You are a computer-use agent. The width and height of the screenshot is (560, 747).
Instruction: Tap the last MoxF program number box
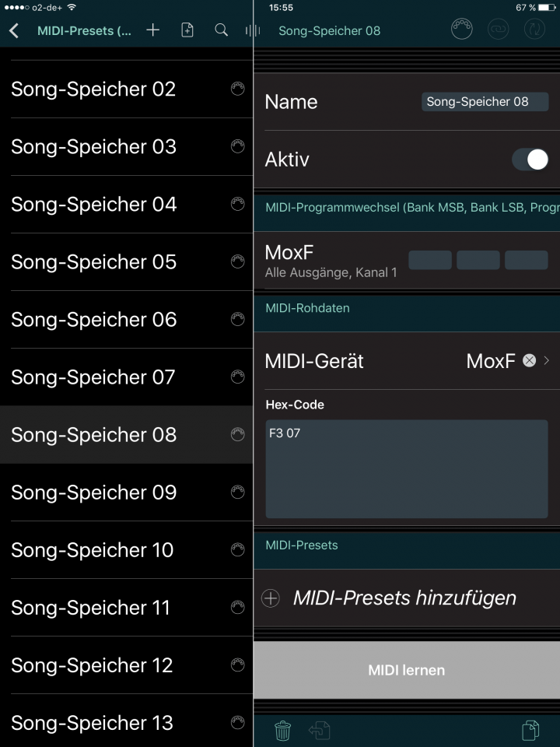point(527,260)
